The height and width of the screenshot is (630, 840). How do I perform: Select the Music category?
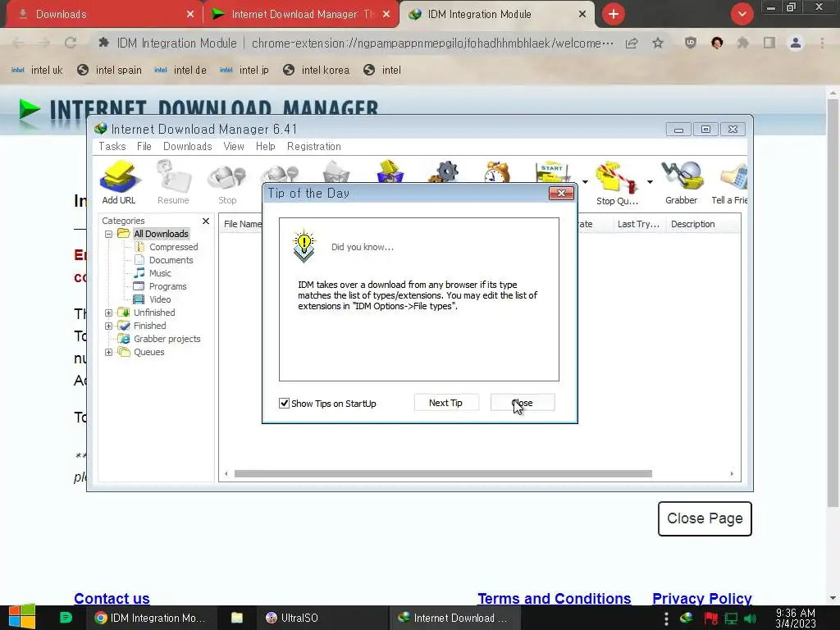coord(160,273)
